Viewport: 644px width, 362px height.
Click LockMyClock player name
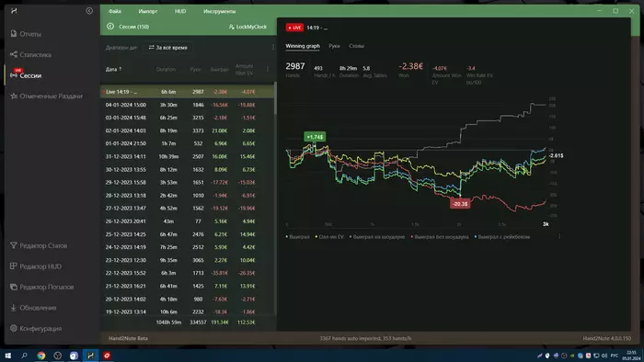click(x=251, y=27)
